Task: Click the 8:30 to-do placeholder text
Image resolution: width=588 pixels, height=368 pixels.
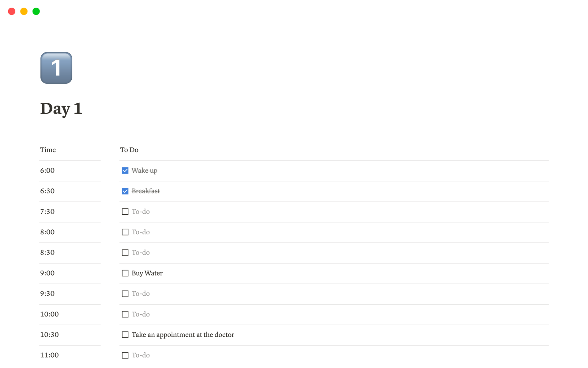Action: 141,253
